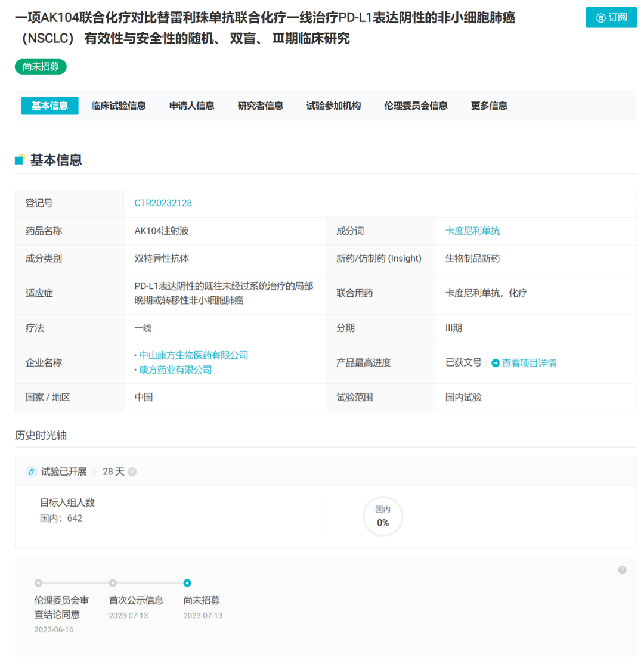Screen dimensions: 644x664
Task: Click the pencil icon beside 试验已开展
Action: 33,471
